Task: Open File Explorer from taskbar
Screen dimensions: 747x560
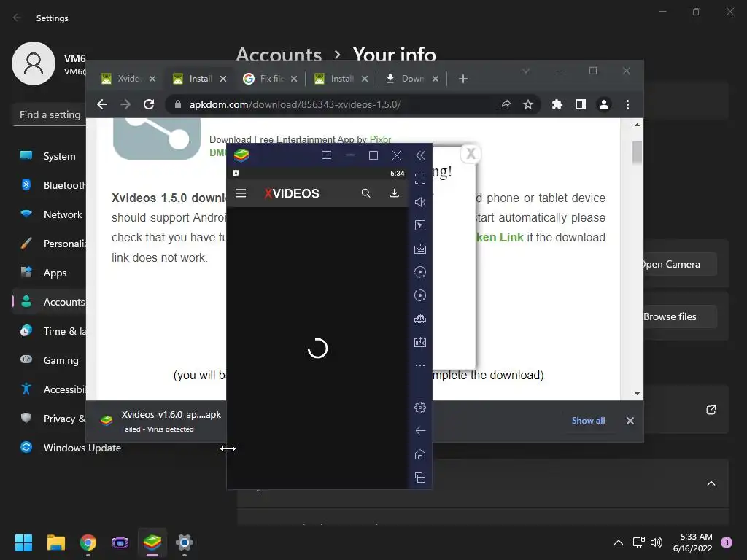Action: 55,542
